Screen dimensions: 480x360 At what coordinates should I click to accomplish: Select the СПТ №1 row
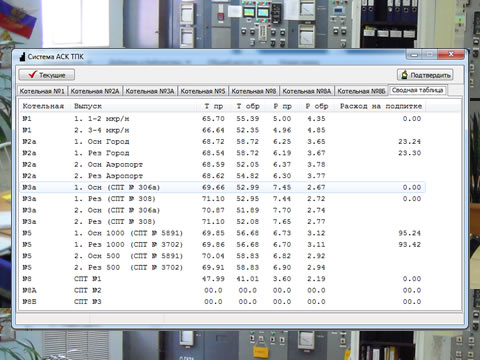pyautogui.click(x=223, y=279)
